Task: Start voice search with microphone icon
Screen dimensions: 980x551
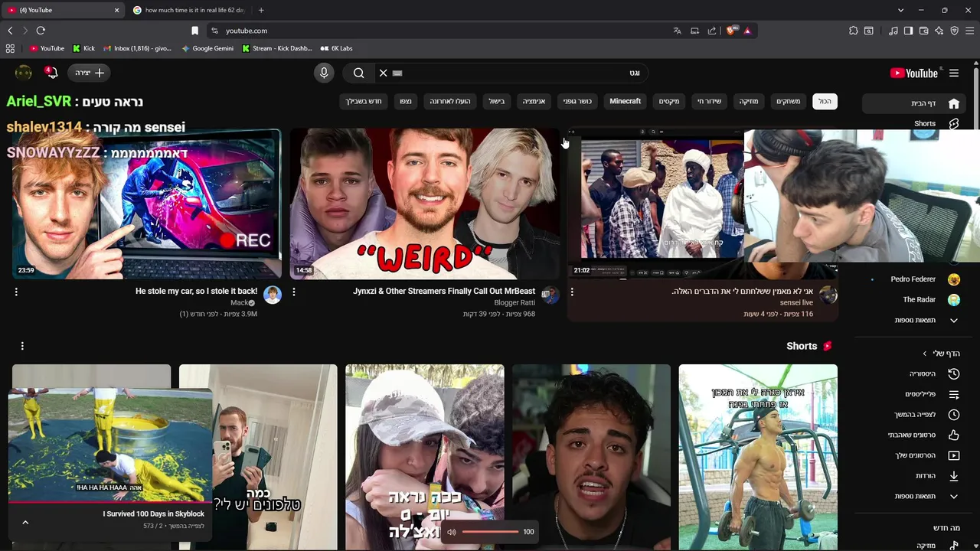Action: [324, 73]
